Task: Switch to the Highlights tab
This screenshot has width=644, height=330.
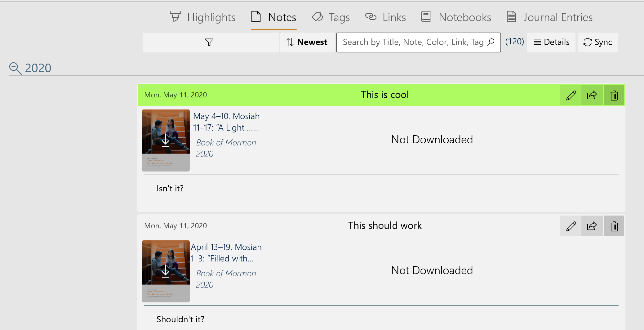Action: click(x=203, y=17)
